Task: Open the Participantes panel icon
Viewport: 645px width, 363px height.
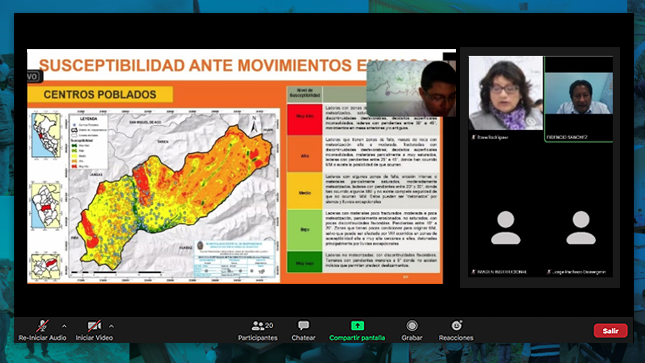Action: 258,326
